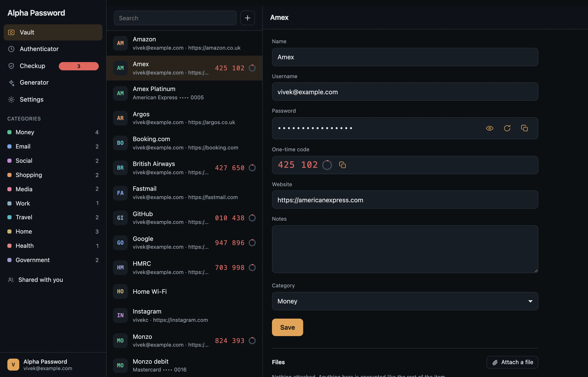Open Shared with you

pos(53,280)
